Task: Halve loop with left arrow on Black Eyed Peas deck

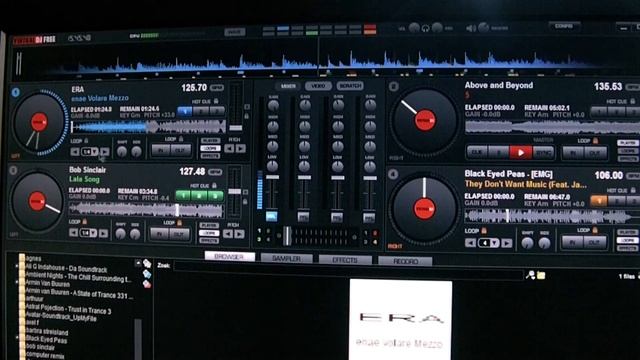Action: coord(471,243)
